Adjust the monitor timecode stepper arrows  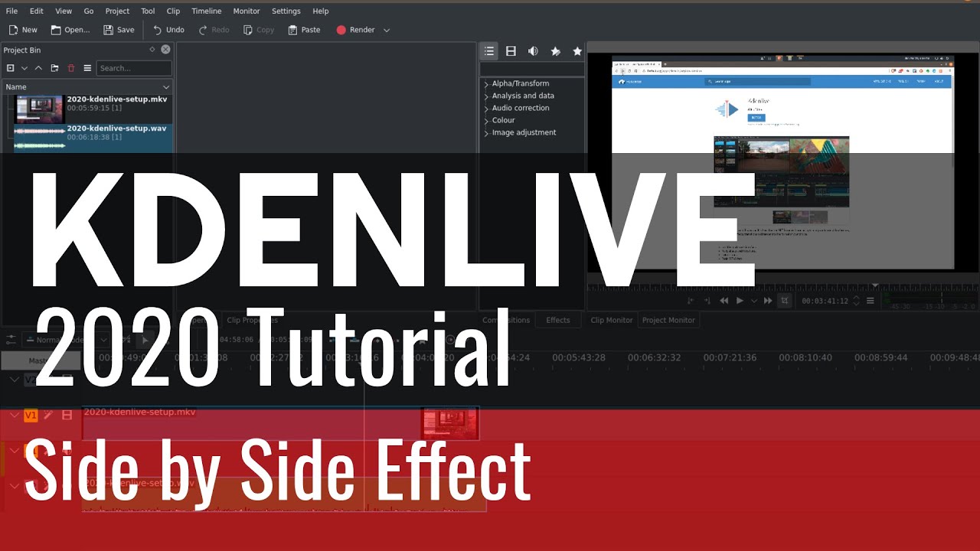pos(857,302)
